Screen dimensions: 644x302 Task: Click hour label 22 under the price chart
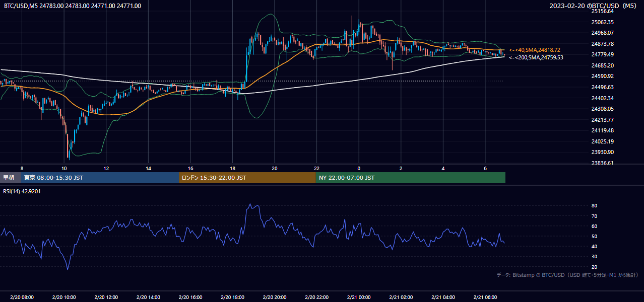tap(316, 168)
